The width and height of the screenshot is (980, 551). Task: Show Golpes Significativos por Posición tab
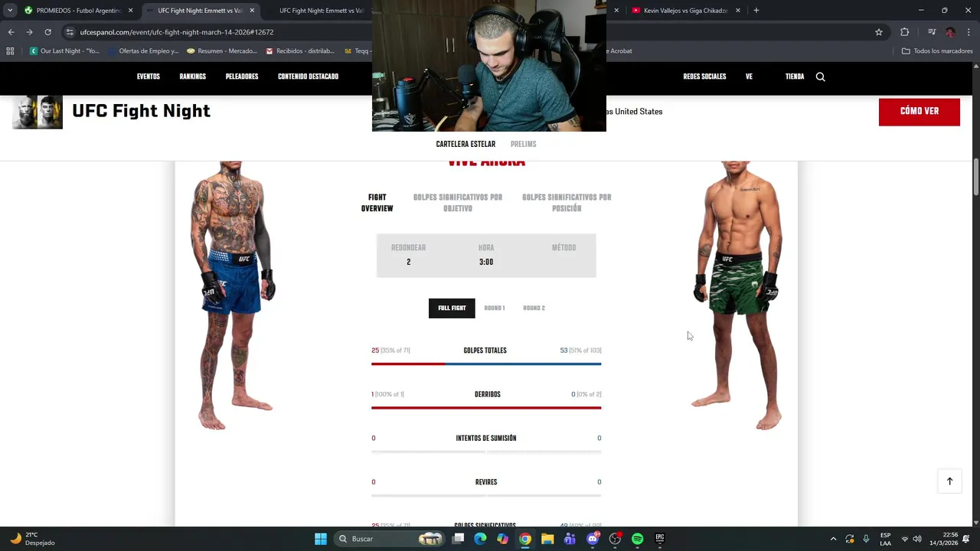click(567, 203)
